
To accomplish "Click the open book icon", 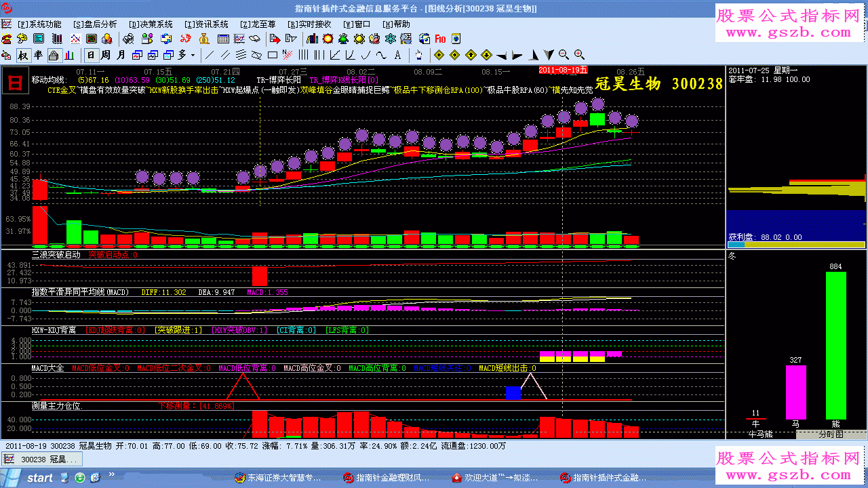I will click(256, 39).
